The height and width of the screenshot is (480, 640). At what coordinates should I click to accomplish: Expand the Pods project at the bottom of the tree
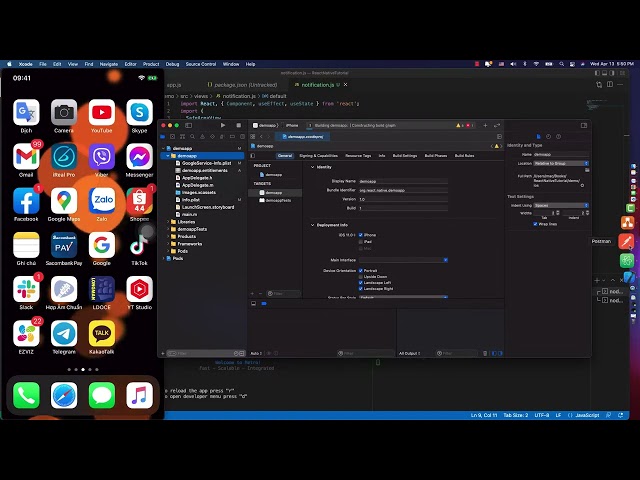(164, 258)
